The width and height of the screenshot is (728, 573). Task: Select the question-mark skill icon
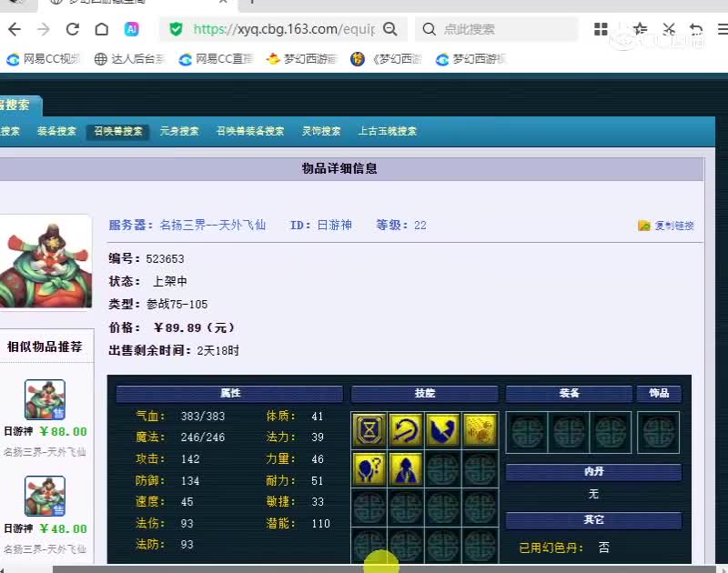pos(369,469)
